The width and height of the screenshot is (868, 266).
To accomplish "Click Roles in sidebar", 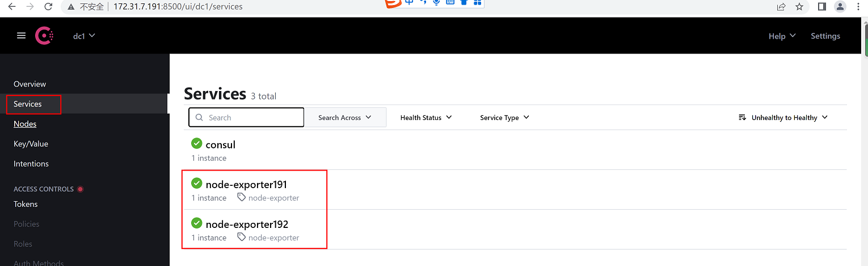I will point(23,244).
